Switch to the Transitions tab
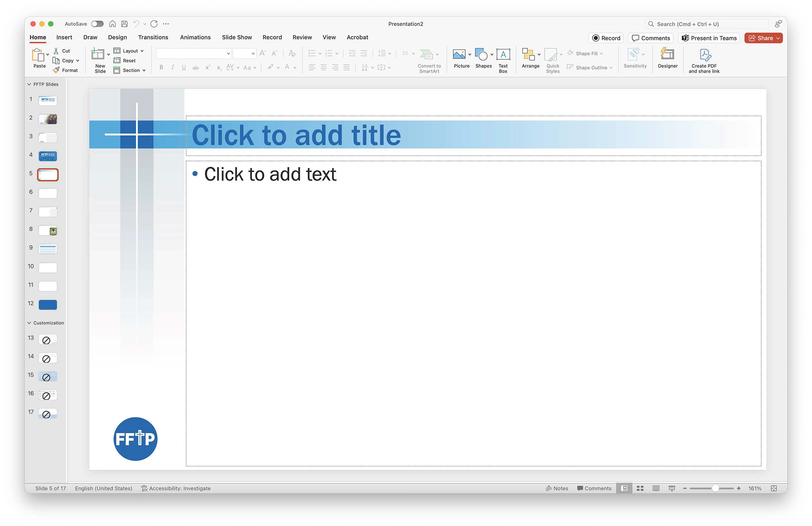Viewport: 812px width, 526px height. point(153,37)
